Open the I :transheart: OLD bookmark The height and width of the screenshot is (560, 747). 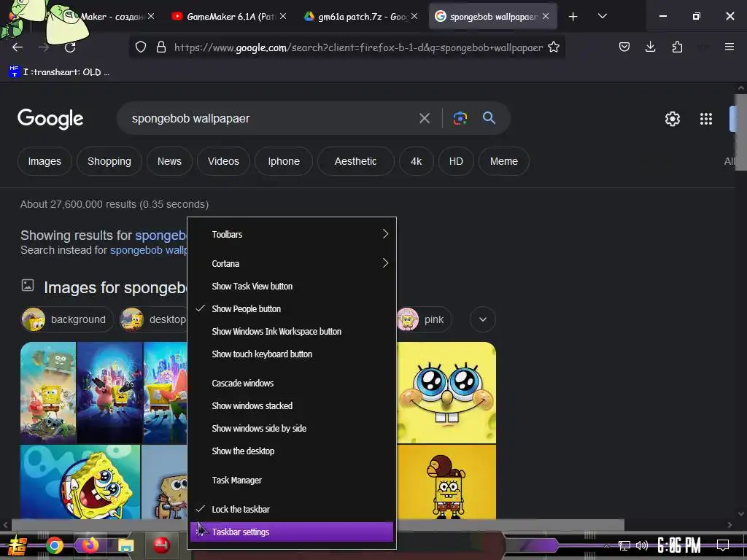59,72
